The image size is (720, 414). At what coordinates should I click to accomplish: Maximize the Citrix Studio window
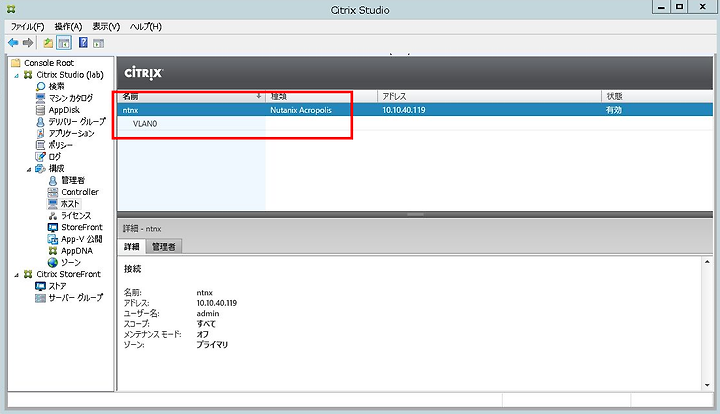click(679, 7)
